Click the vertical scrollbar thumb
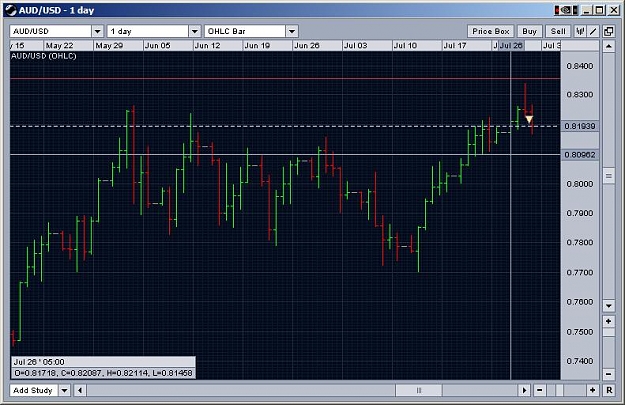This screenshot has width=625, height=405. click(608, 176)
